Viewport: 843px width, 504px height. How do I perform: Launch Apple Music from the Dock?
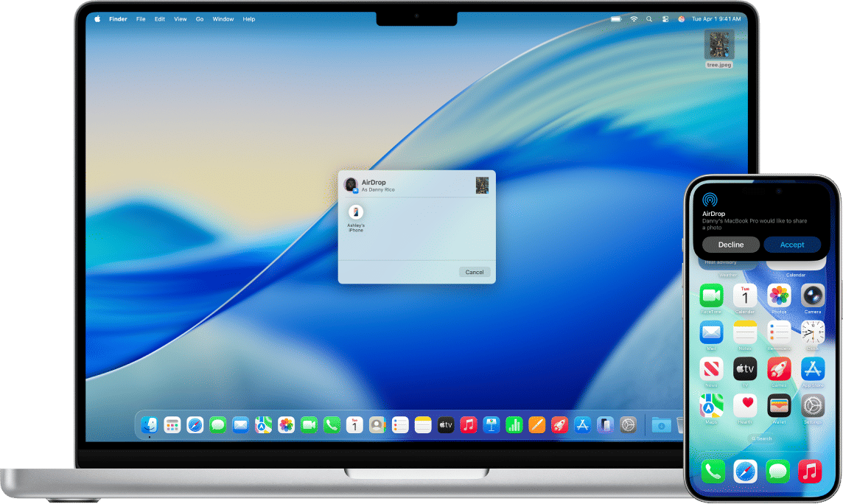tap(467, 424)
